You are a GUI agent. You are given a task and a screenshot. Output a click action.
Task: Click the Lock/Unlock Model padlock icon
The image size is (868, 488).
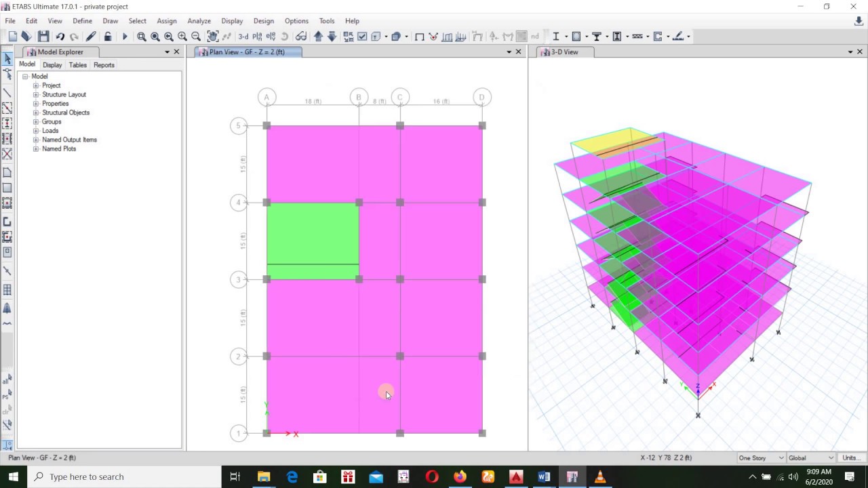click(x=108, y=37)
